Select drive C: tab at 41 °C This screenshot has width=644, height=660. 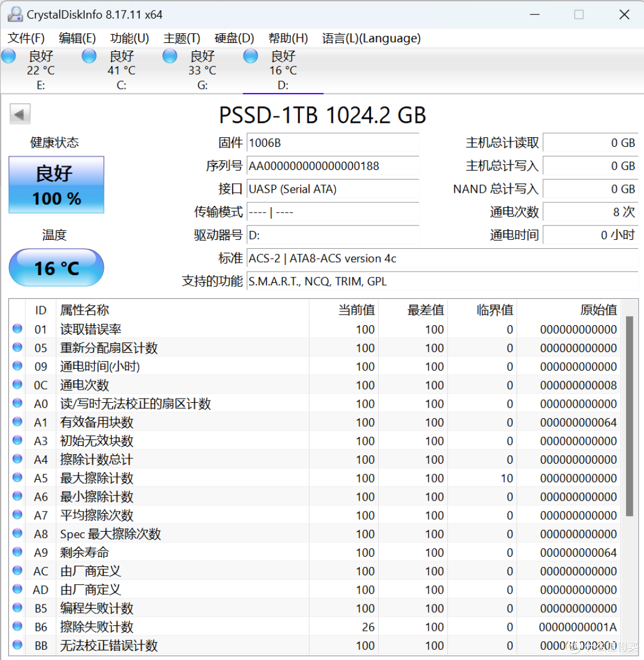click(121, 70)
